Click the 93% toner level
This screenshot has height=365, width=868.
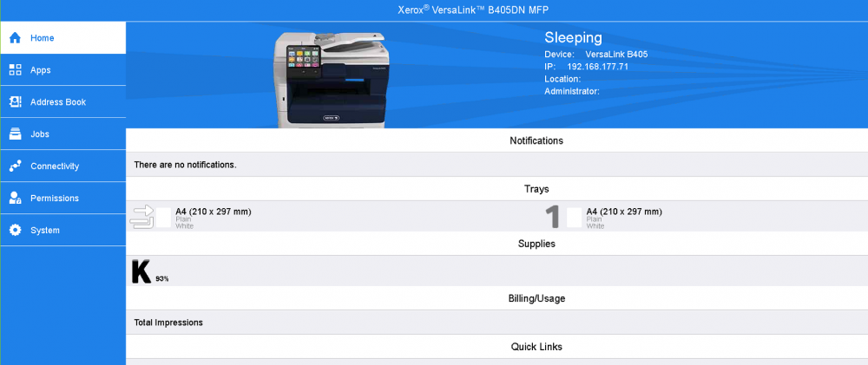pyautogui.click(x=162, y=279)
